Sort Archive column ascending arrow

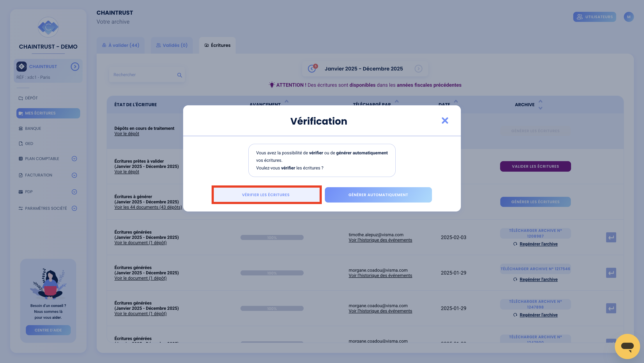tap(540, 101)
